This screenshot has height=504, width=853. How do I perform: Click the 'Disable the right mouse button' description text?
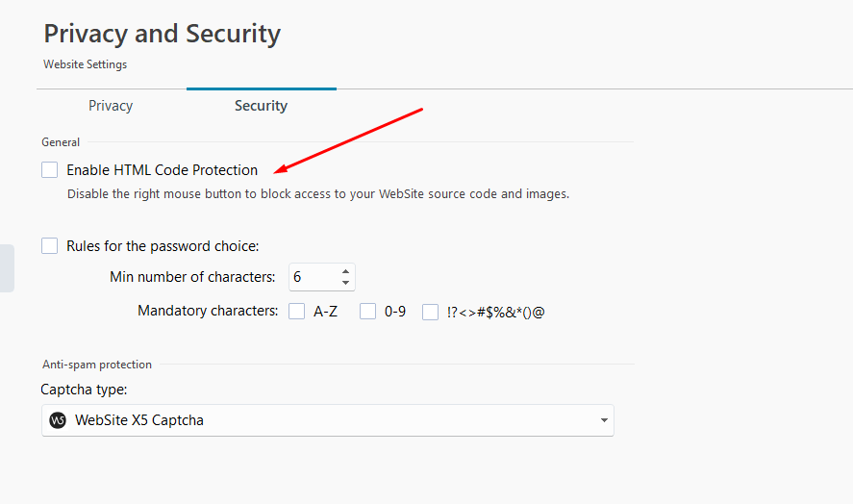pos(318,193)
